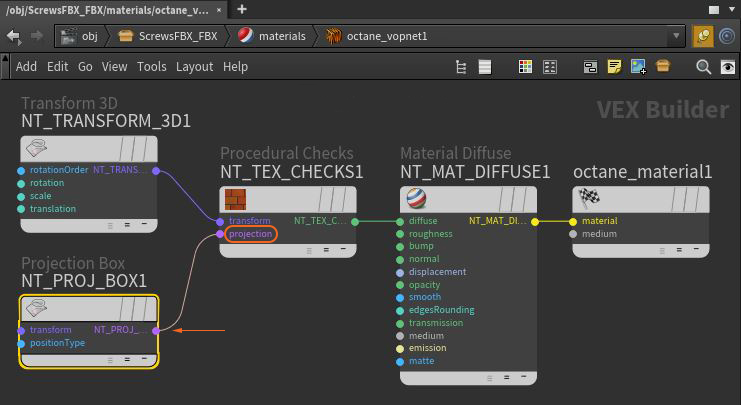The width and height of the screenshot is (741, 405).
Task: Open the Tools menu
Action: (152, 67)
